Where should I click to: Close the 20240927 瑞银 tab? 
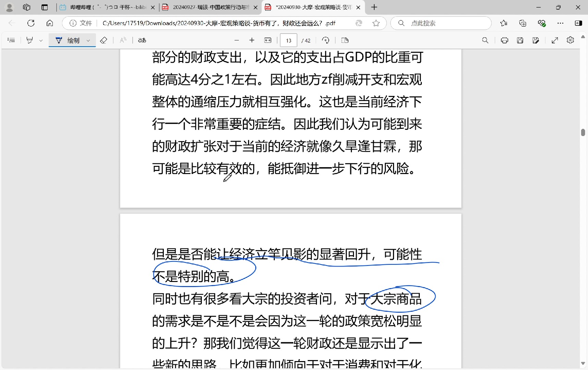(255, 7)
